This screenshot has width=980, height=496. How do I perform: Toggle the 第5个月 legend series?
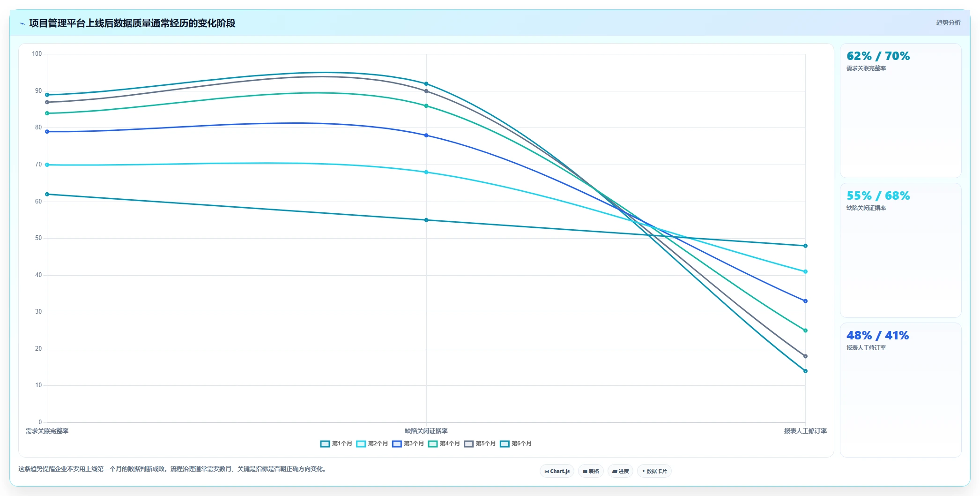pyautogui.click(x=480, y=443)
